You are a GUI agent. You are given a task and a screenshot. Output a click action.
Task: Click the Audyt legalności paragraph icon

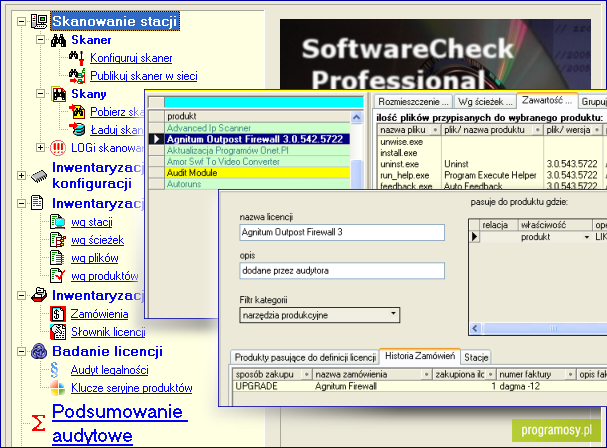[55, 370]
